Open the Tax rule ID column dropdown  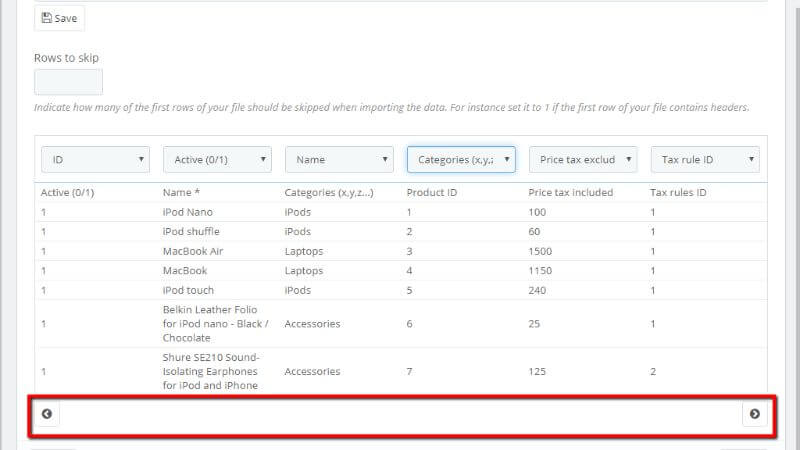pos(705,160)
